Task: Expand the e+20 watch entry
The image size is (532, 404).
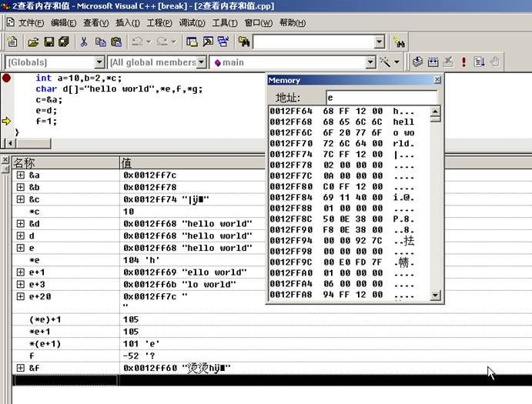Action: tap(20, 296)
